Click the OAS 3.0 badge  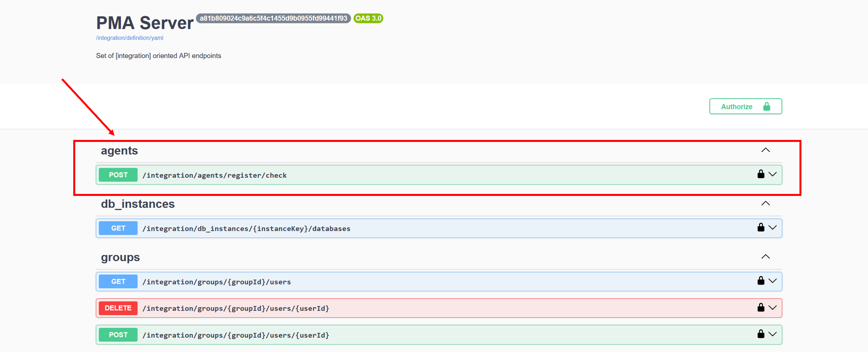368,19
